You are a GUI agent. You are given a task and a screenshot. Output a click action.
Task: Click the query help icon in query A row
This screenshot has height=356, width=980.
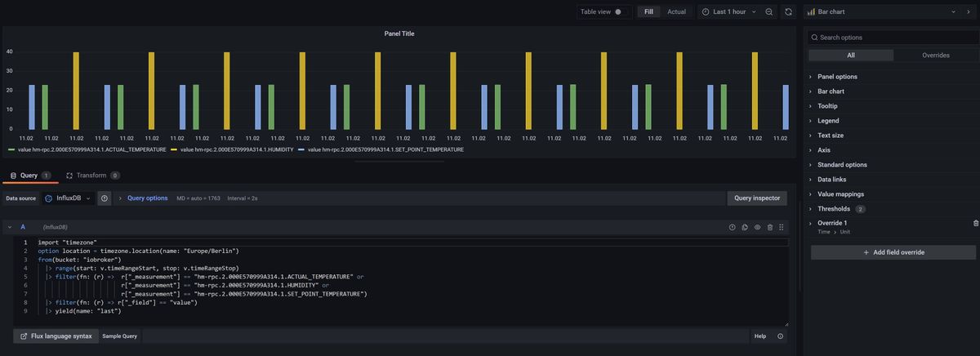[x=732, y=227]
